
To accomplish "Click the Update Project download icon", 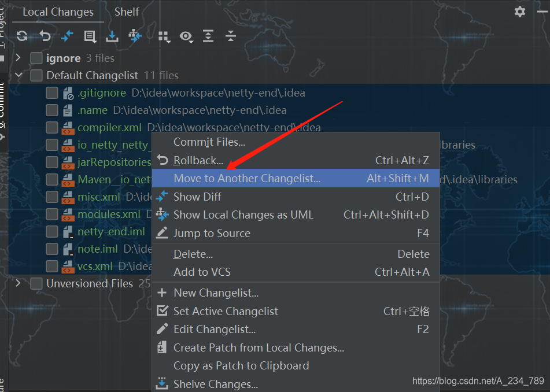I will click(x=112, y=36).
